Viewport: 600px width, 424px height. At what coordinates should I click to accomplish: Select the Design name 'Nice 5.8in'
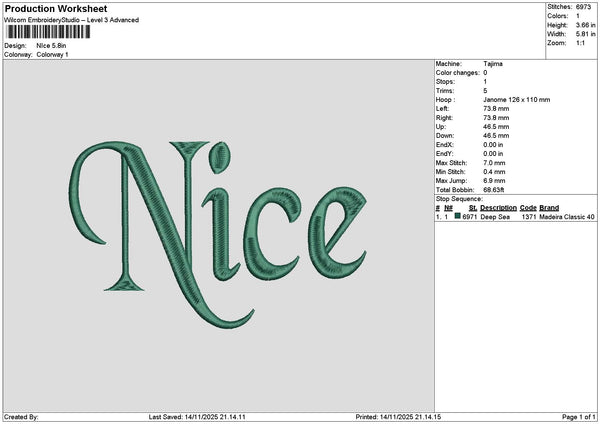pos(51,46)
